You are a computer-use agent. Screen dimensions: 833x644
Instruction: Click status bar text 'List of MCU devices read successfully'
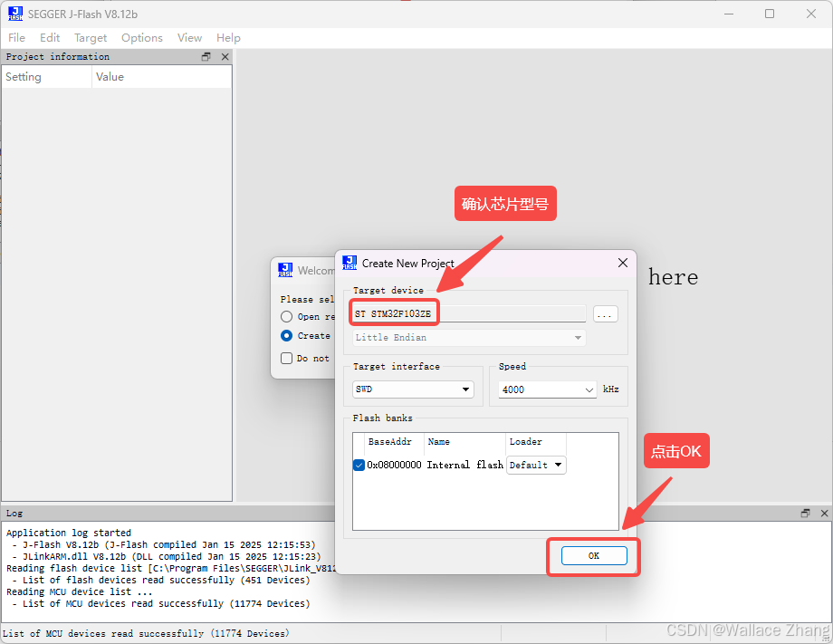[146, 633]
